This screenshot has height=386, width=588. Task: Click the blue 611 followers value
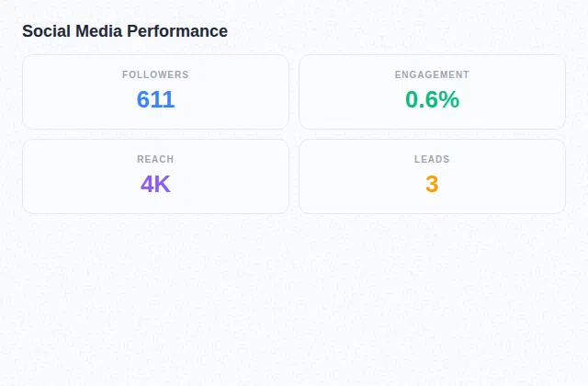tap(155, 100)
